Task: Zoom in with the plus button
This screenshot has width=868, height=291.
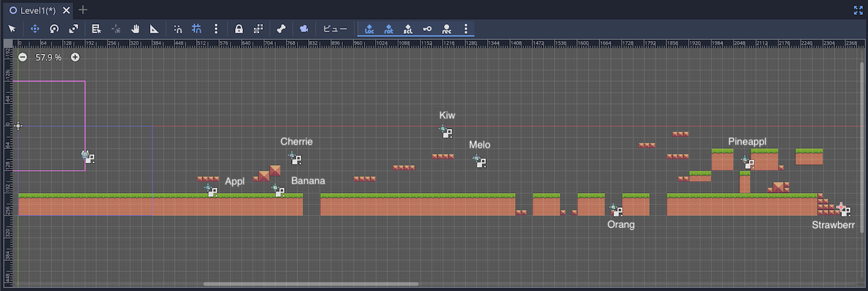Action: 75,57
